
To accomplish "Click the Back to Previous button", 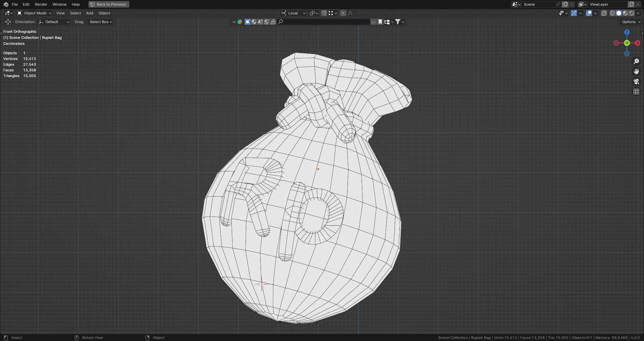I will coord(109,4).
